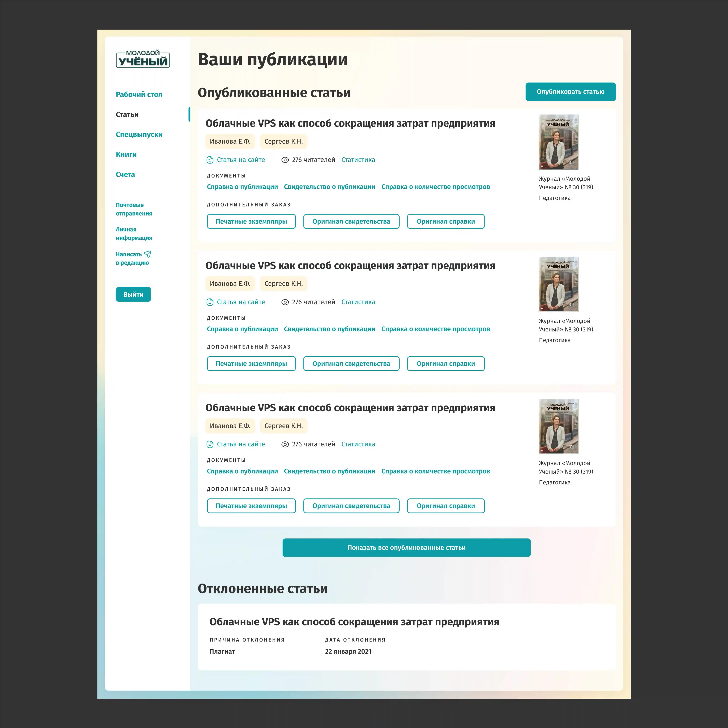This screenshot has height=728, width=728.
Task: Click Сергеев К.Н. tag in second article
Action: pyautogui.click(x=283, y=284)
